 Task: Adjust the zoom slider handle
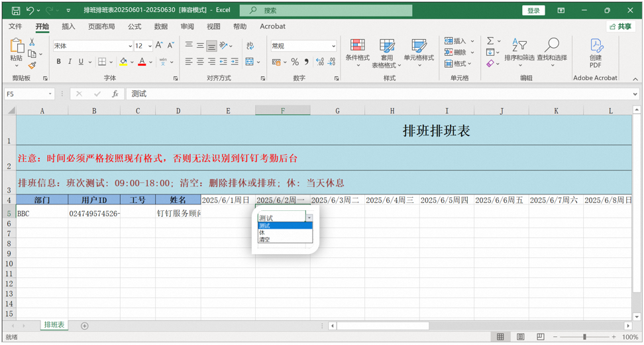584,337
